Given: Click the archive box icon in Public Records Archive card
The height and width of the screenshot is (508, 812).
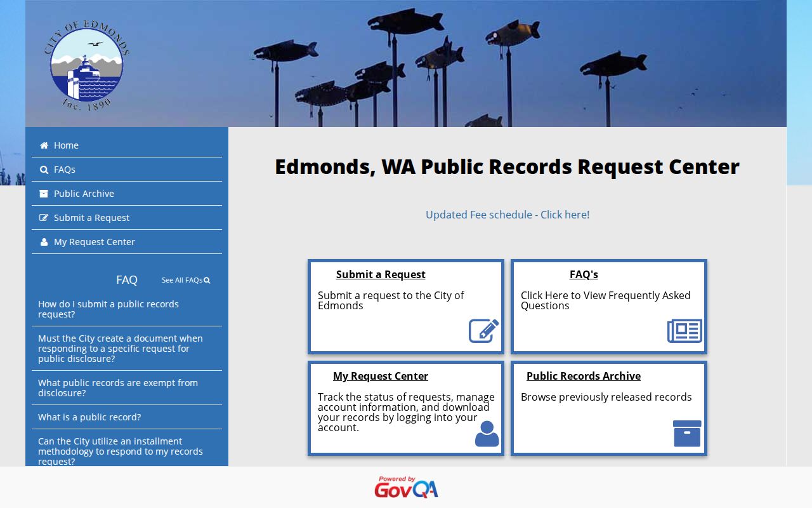Looking at the screenshot, I should pos(687,434).
